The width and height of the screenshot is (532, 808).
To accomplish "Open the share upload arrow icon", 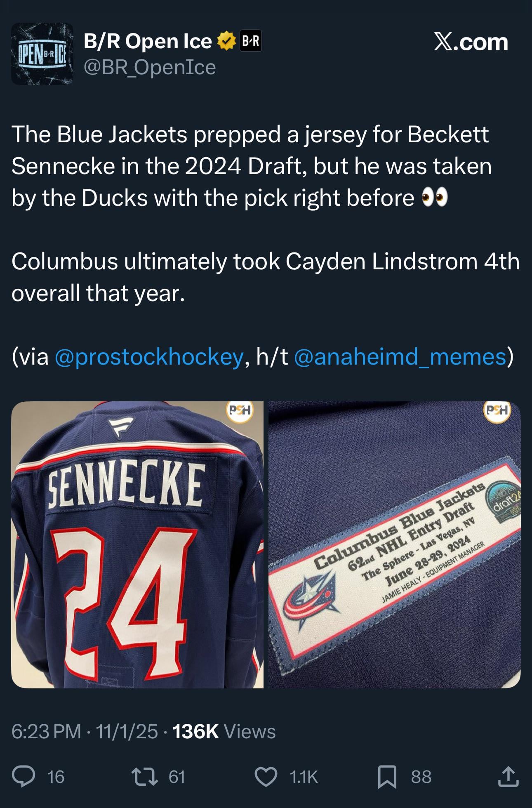I will point(508,776).
